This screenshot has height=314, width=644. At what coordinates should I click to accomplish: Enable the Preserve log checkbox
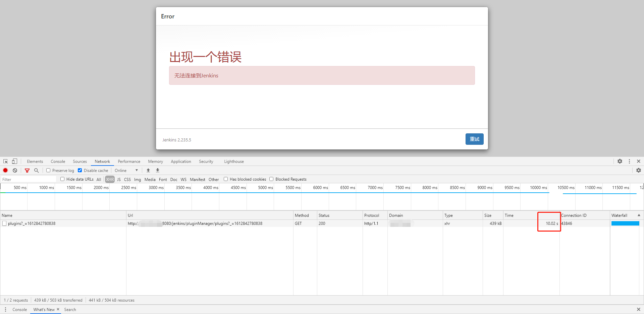point(48,170)
